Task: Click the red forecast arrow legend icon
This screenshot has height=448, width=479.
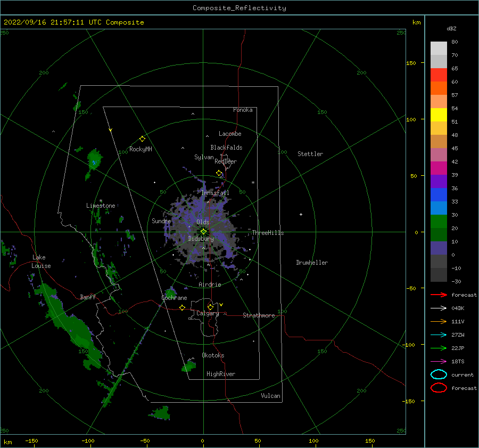Action: tap(439, 295)
